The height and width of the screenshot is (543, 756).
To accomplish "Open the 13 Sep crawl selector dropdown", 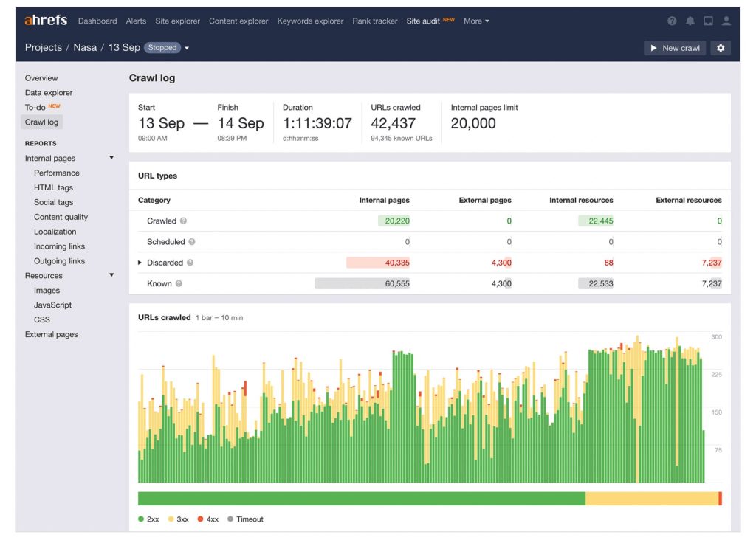I will [188, 47].
